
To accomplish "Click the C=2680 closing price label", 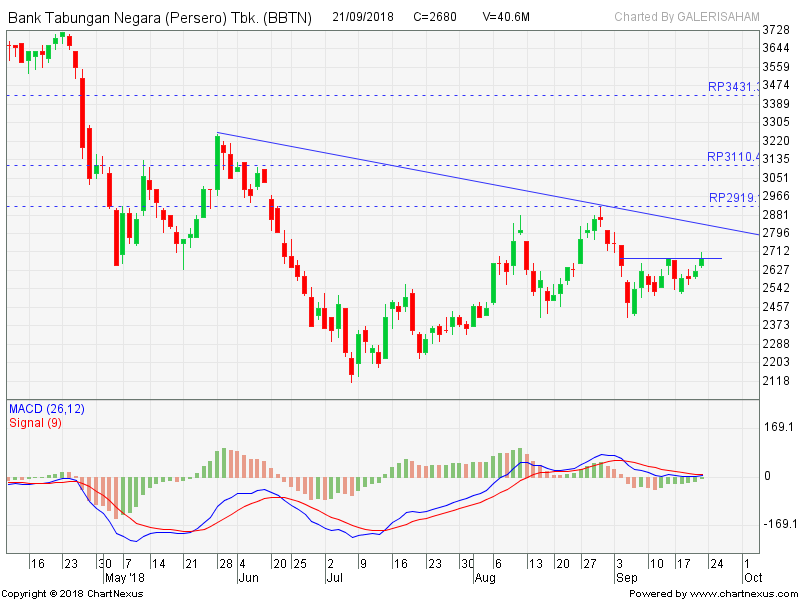I will (x=436, y=17).
